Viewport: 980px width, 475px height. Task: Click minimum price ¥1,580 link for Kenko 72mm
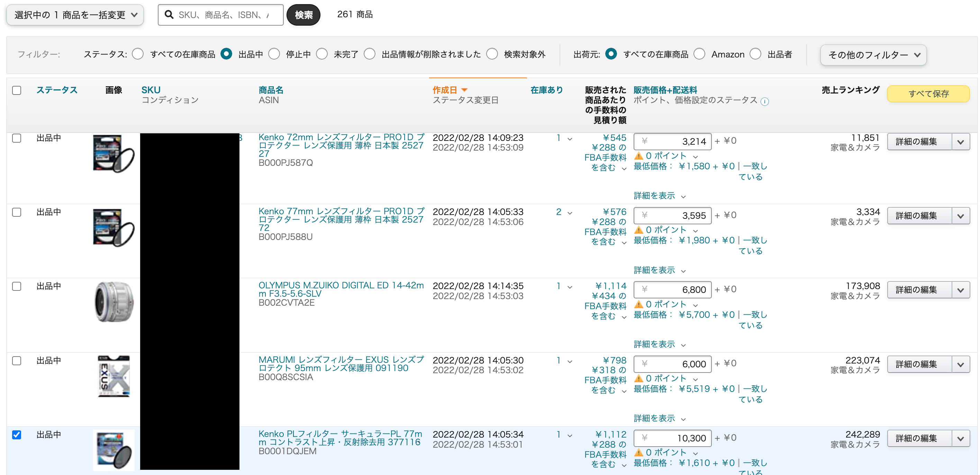click(x=707, y=166)
